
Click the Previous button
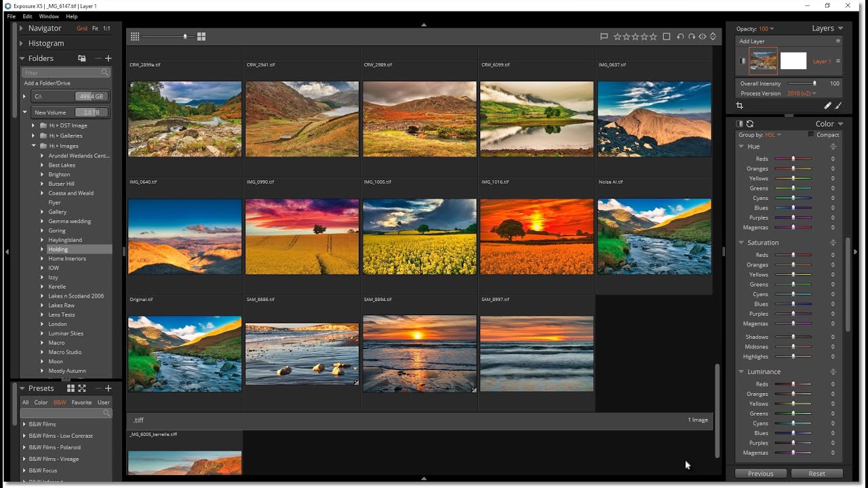pyautogui.click(x=761, y=474)
